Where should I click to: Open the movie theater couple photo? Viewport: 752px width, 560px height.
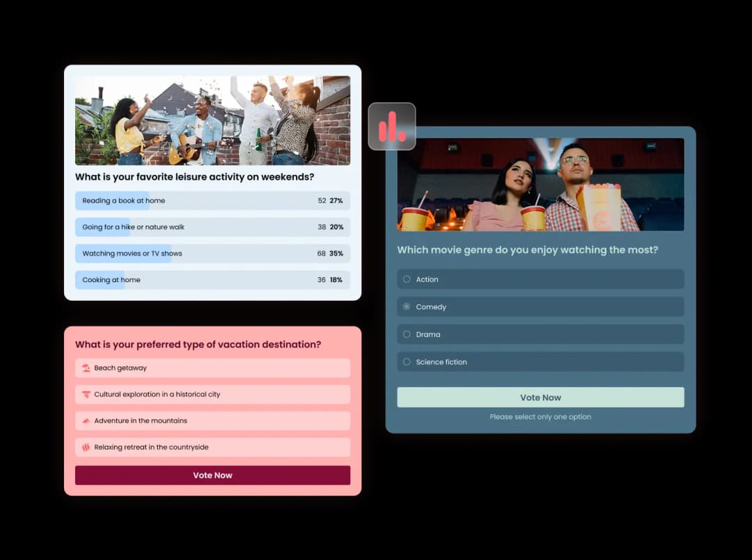pos(540,185)
